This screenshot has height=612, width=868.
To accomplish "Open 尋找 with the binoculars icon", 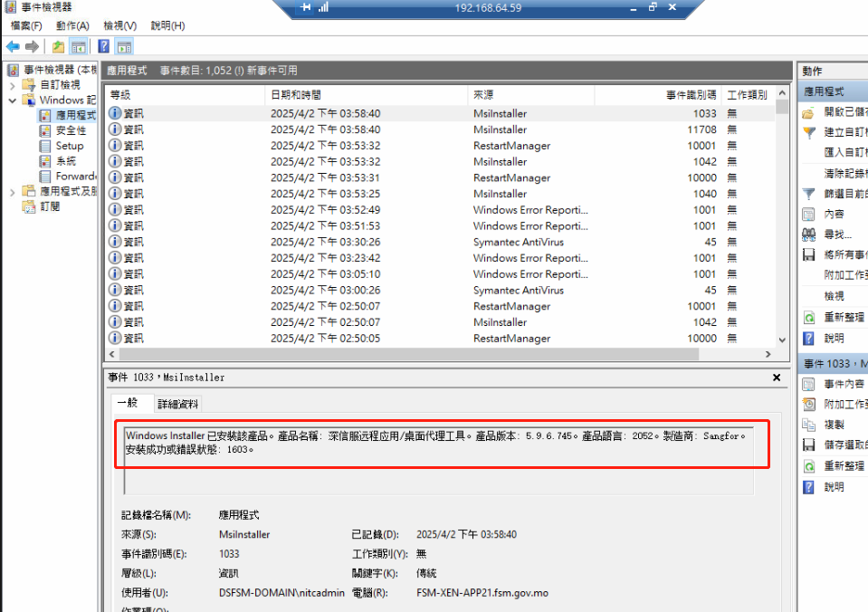I will click(807, 234).
